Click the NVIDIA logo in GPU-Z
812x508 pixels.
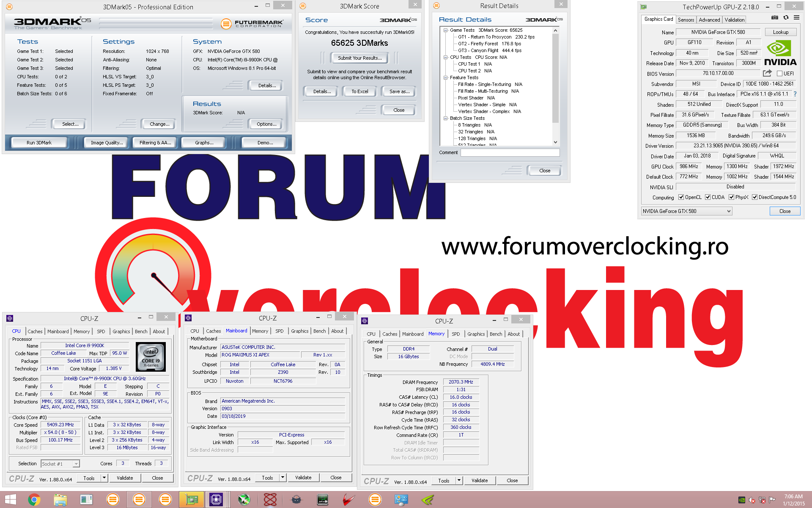[x=780, y=53]
